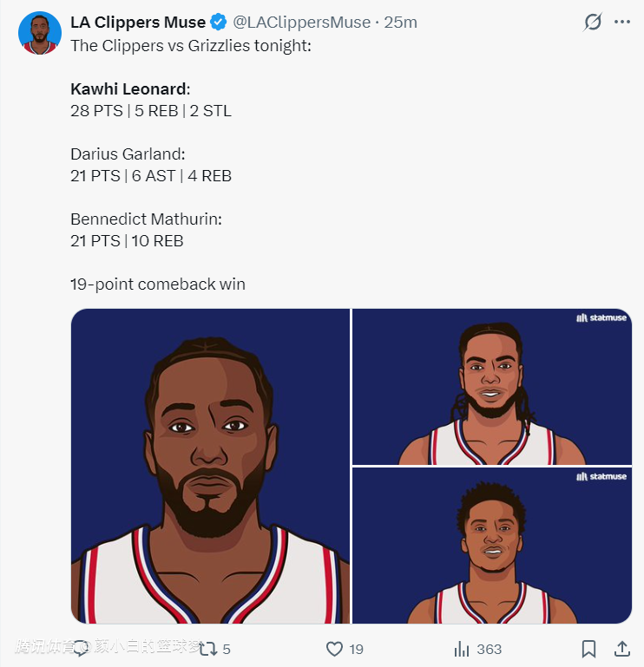Viewport: 644px width, 667px height.
Task: Repost this tweet using the retweet icon
Action: point(209,649)
